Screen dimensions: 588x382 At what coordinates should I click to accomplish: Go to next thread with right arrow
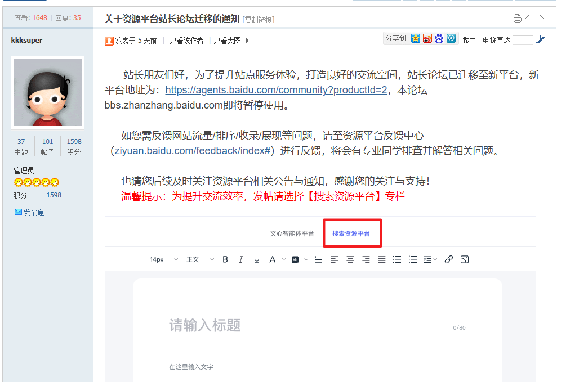540,19
